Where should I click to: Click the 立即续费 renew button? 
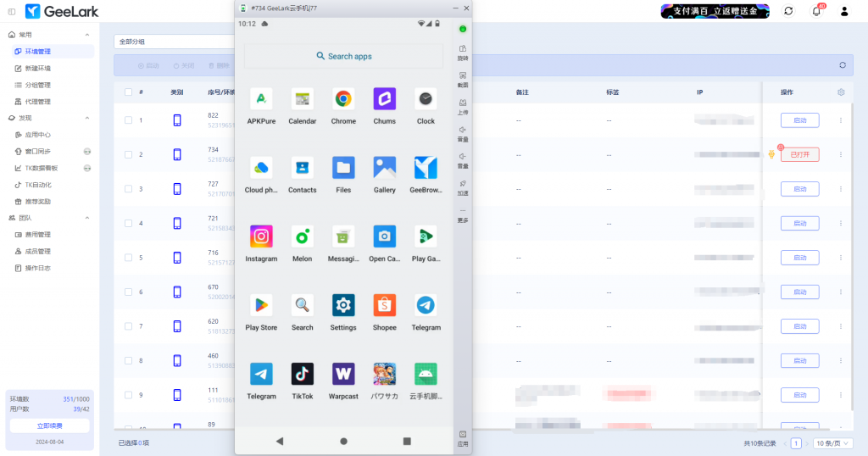(x=49, y=425)
